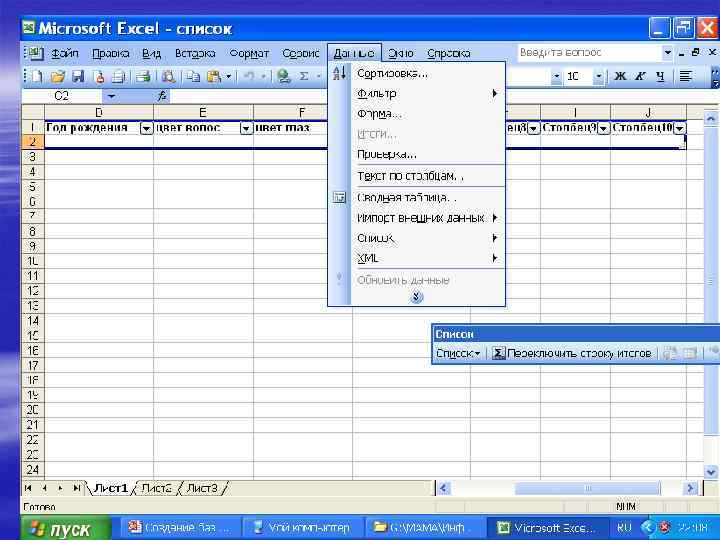The height and width of the screenshot is (540, 720).
Task: Open the Вставка menu
Action: pyautogui.click(x=195, y=53)
